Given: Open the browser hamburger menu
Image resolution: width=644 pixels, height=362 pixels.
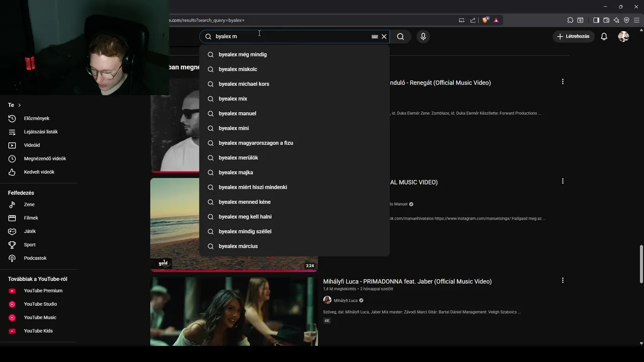Looking at the screenshot, I should [x=636, y=20].
